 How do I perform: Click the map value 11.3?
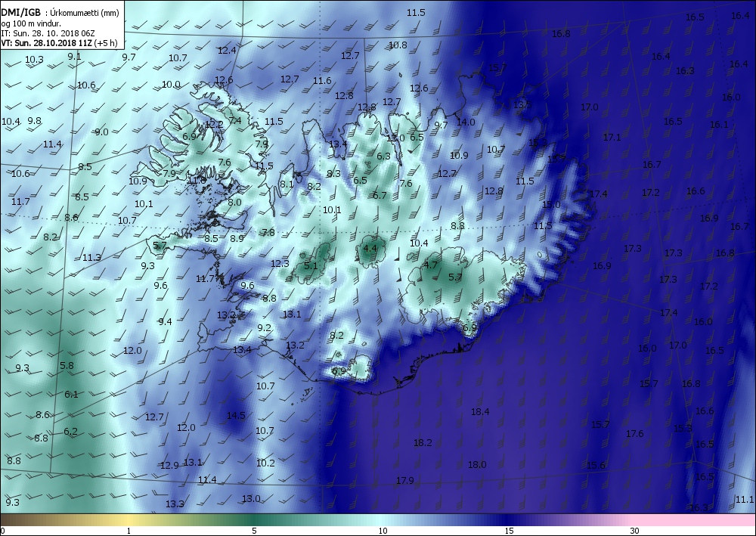(91, 257)
